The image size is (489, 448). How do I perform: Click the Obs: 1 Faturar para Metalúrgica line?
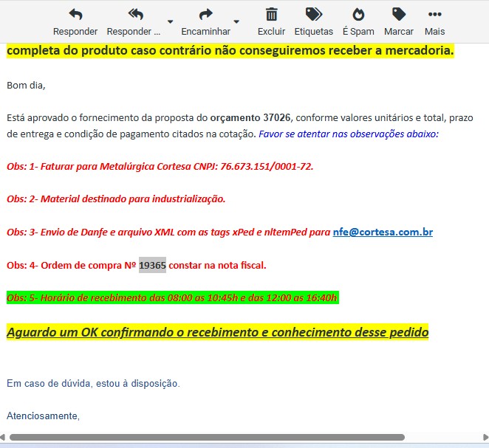pyautogui.click(x=160, y=166)
